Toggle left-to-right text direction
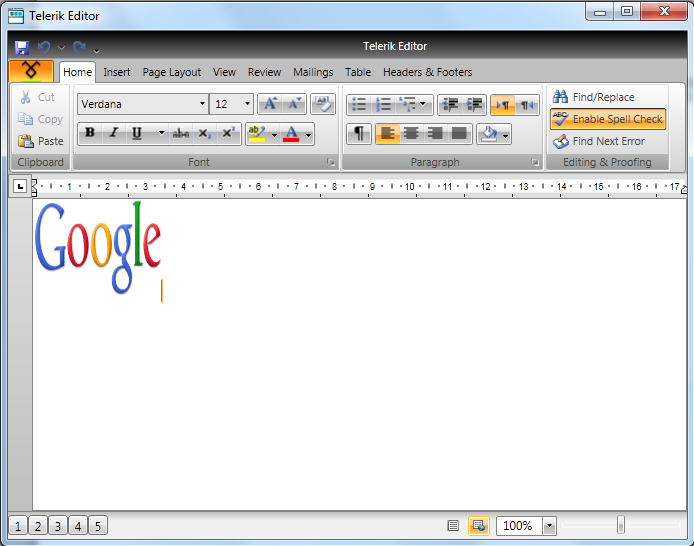 pyautogui.click(x=503, y=105)
